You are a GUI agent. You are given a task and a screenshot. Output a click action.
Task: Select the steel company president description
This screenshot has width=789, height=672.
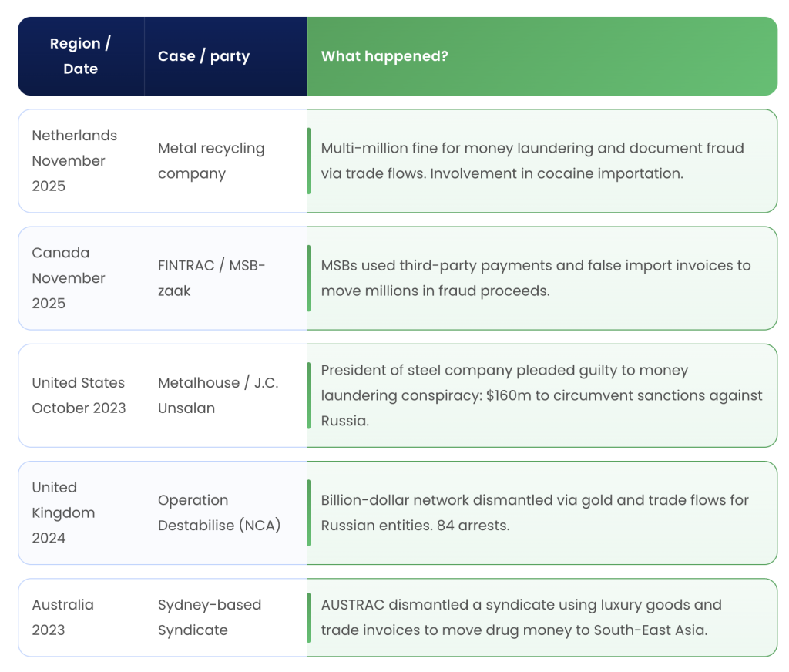click(541, 395)
